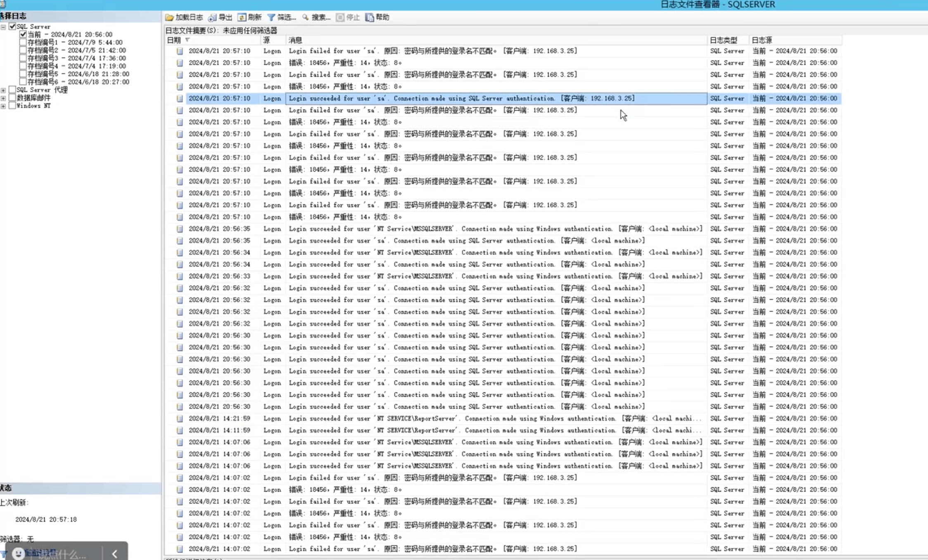Image resolution: width=928 pixels, height=560 pixels.
Task: Uncheck the SQL Server root checkbox
Action: (12, 26)
